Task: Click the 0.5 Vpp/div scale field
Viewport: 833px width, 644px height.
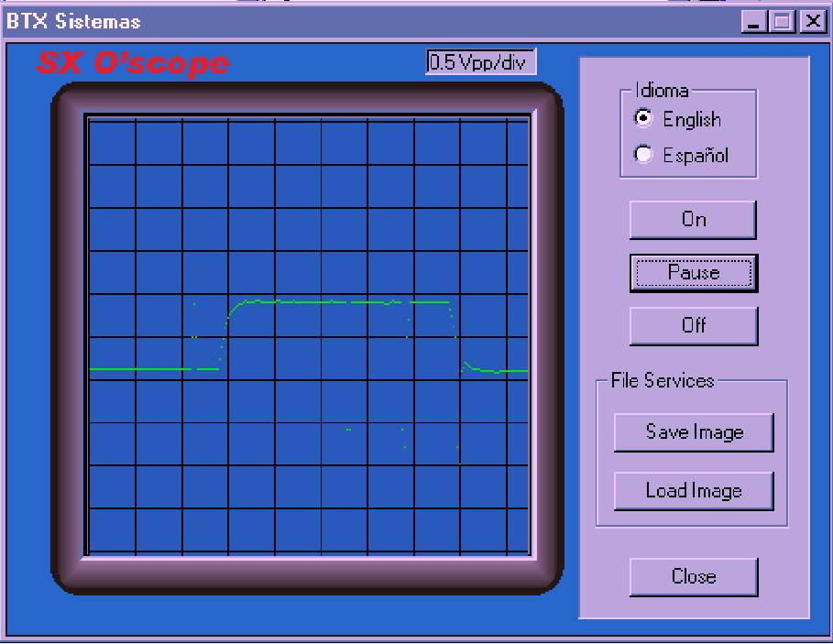Action: (x=481, y=62)
